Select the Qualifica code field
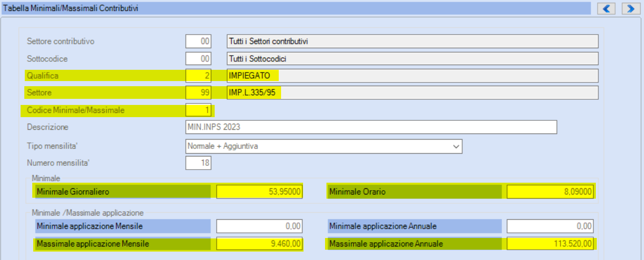The width and height of the screenshot is (644, 260). tap(199, 75)
